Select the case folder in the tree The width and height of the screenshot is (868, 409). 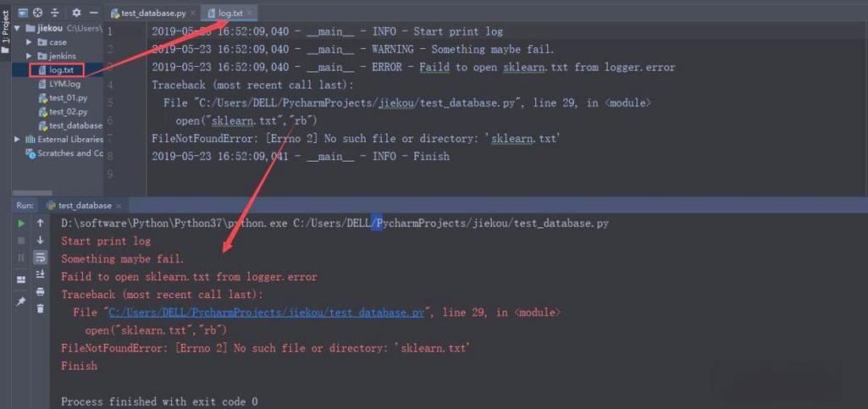point(58,42)
